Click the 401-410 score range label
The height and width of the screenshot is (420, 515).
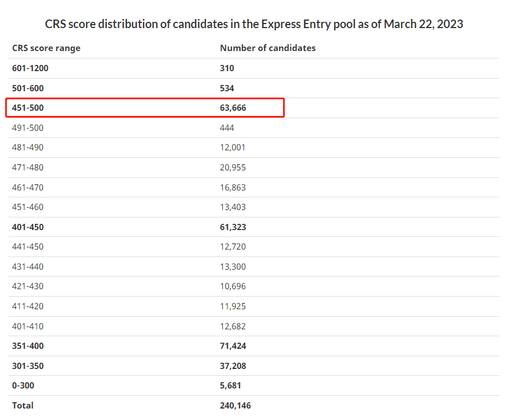click(28, 326)
